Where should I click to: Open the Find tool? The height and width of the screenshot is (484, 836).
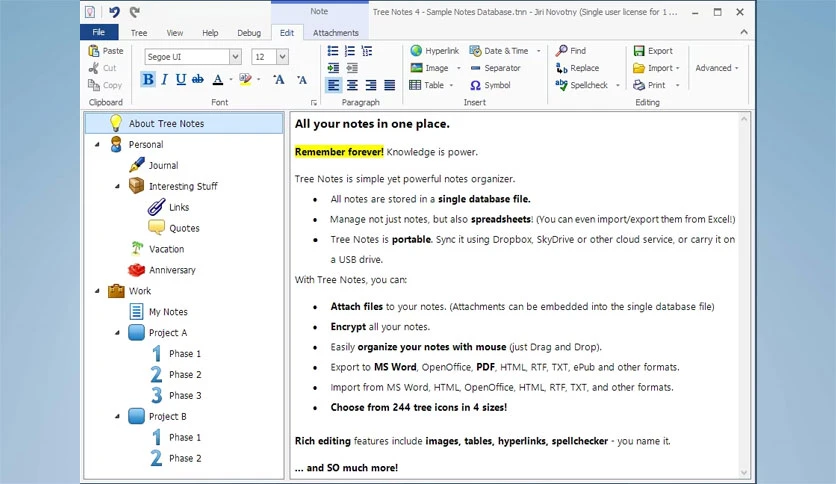pyautogui.click(x=570, y=51)
